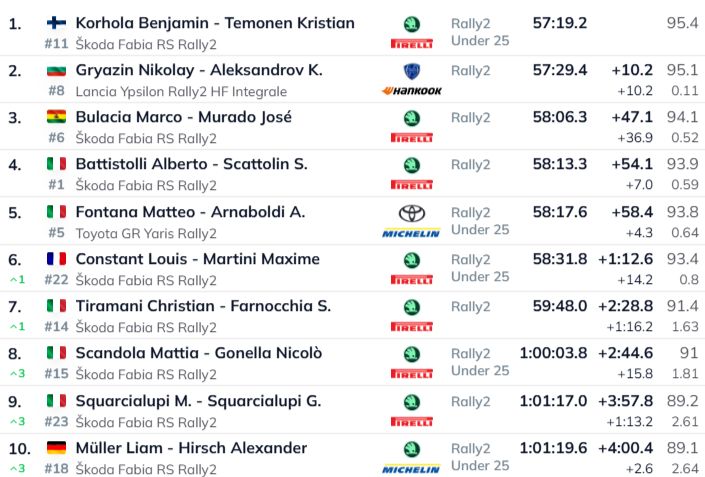The image size is (705, 477).
Task: Click the Lancia logo in Gryazin's row
Action: 411,71
